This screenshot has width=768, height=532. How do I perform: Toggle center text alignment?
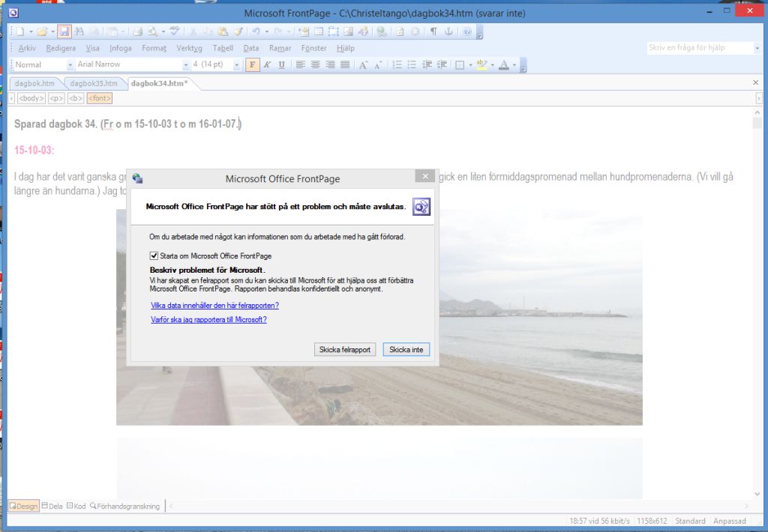pyautogui.click(x=316, y=64)
